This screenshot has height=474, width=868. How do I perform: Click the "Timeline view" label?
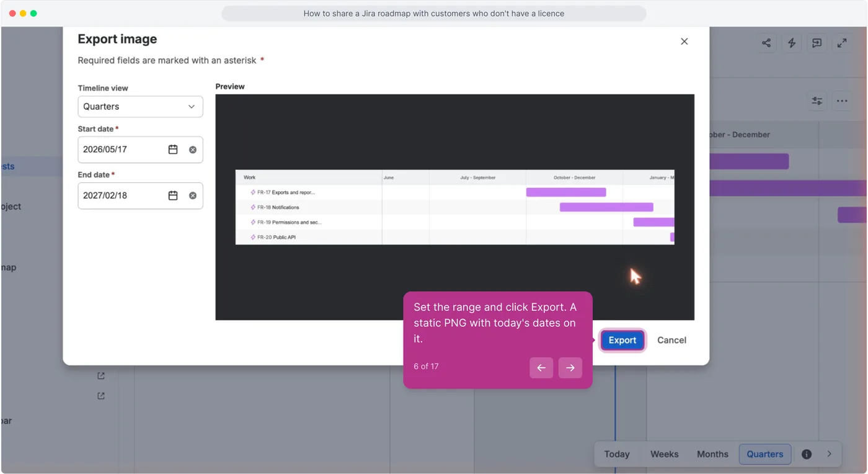tap(103, 88)
